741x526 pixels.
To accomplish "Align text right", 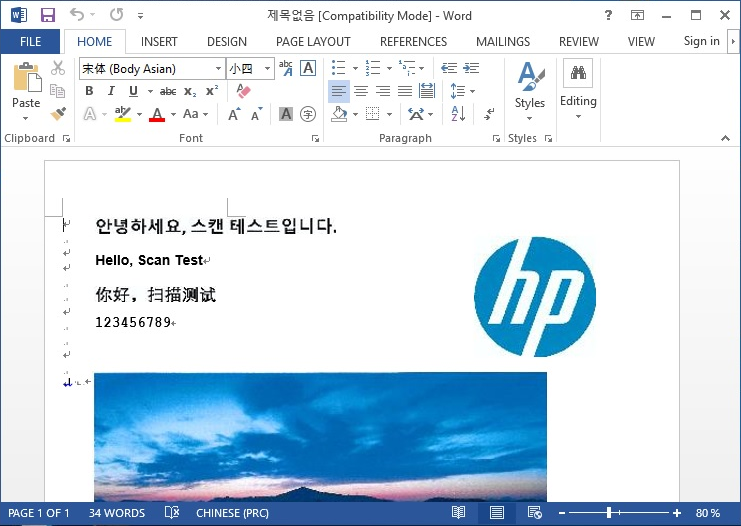I will pos(383,91).
